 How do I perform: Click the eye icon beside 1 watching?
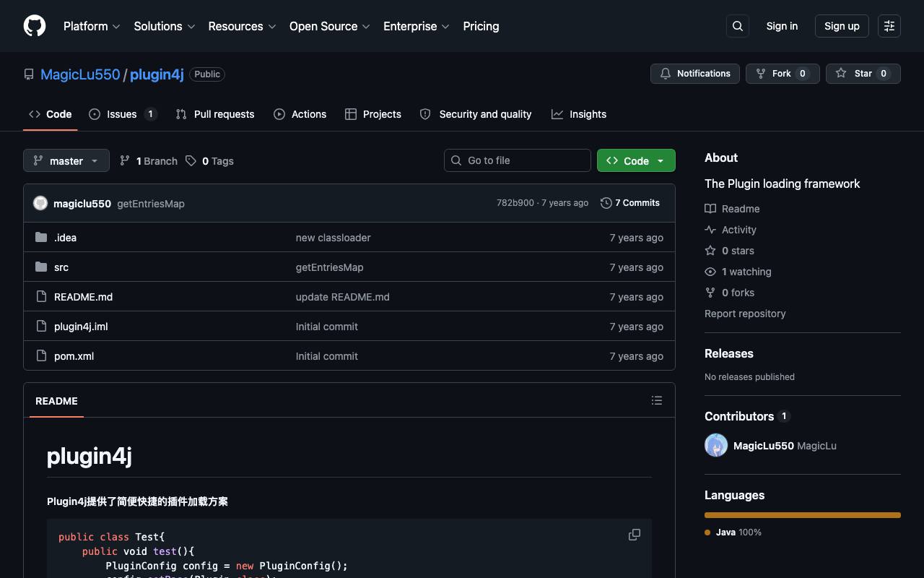pos(710,272)
